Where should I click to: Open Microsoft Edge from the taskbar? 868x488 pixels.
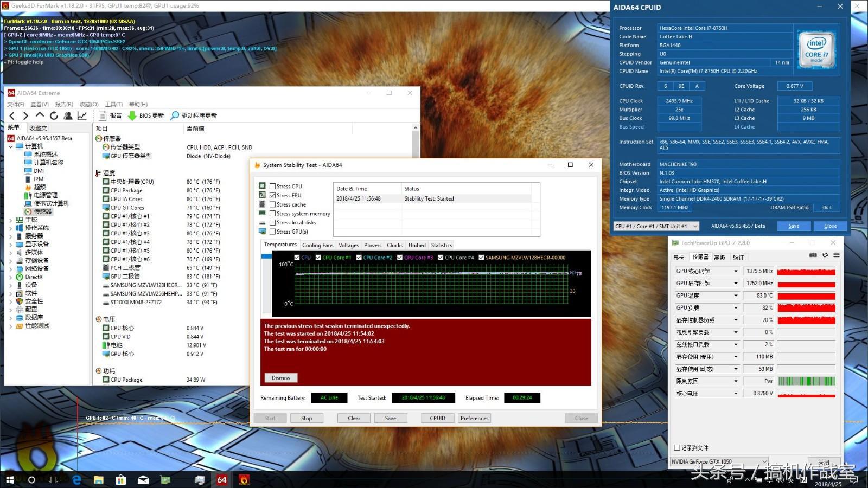tap(76, 480)
